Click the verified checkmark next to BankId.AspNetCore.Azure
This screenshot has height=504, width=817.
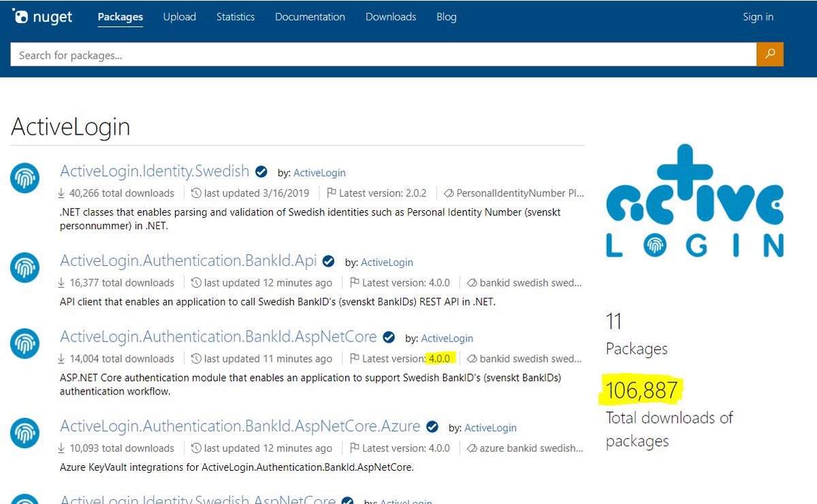click(x=432, y=427)
